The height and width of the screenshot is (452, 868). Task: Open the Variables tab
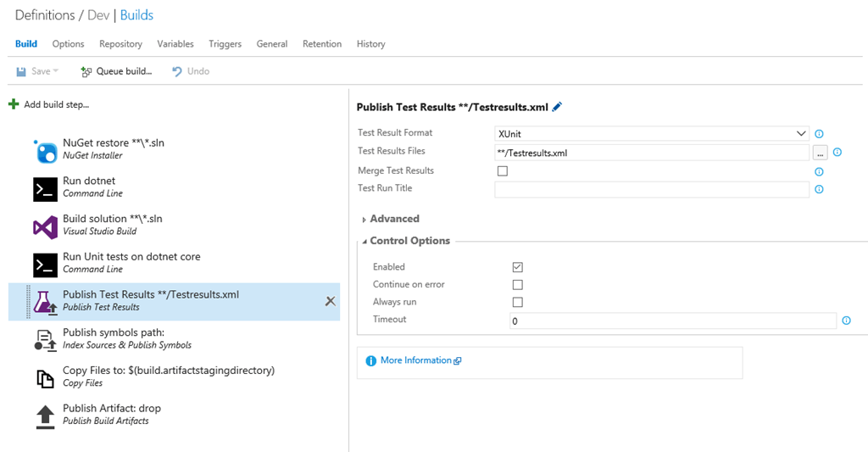(175, 44)
